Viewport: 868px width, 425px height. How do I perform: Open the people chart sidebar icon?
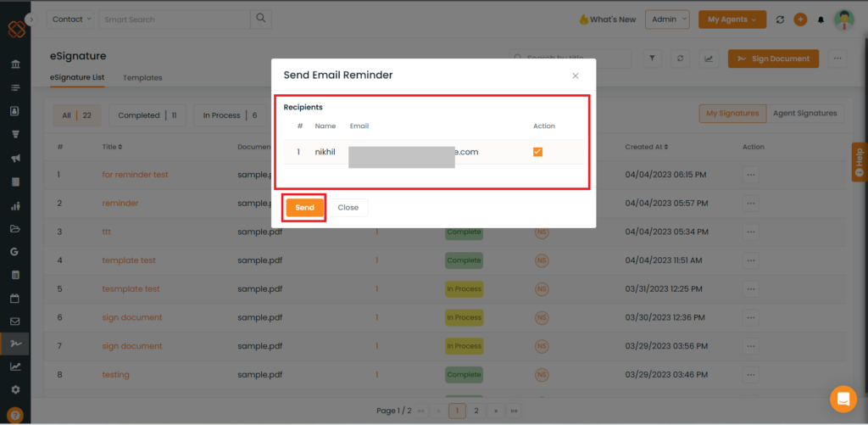pyautogui.click(x=15, y=206)
